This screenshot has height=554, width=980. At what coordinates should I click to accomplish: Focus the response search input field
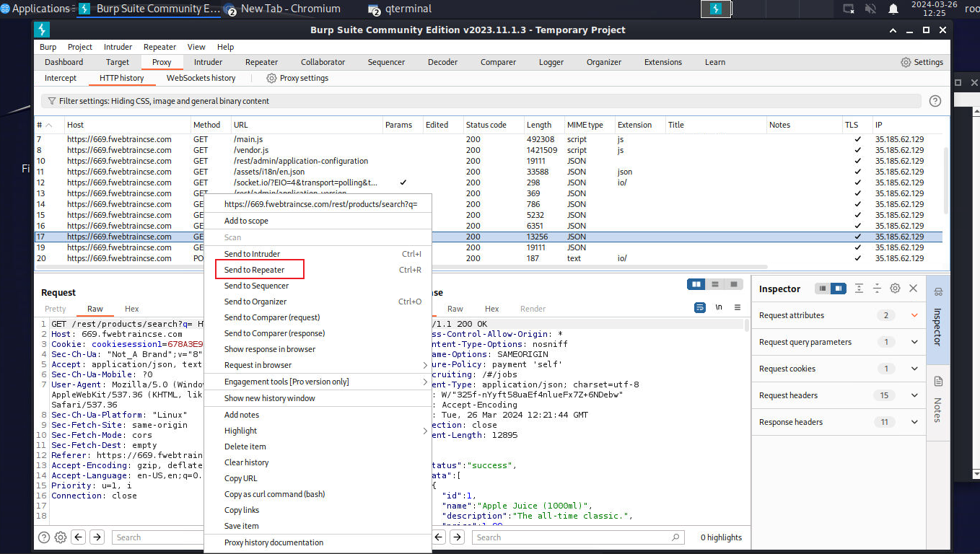coord(578,537)
